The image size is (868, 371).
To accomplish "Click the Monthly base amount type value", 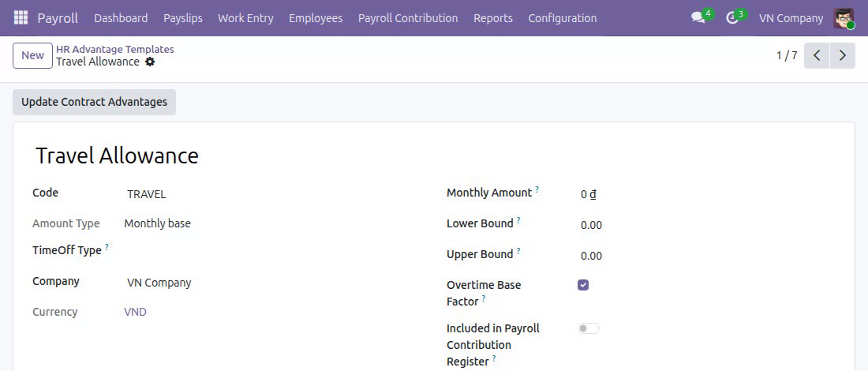I will (x=157, y=223).
